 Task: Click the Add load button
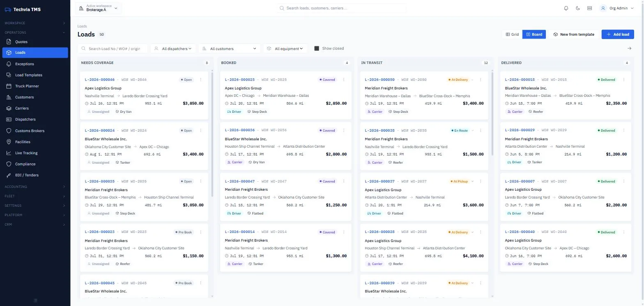[618, 34]
